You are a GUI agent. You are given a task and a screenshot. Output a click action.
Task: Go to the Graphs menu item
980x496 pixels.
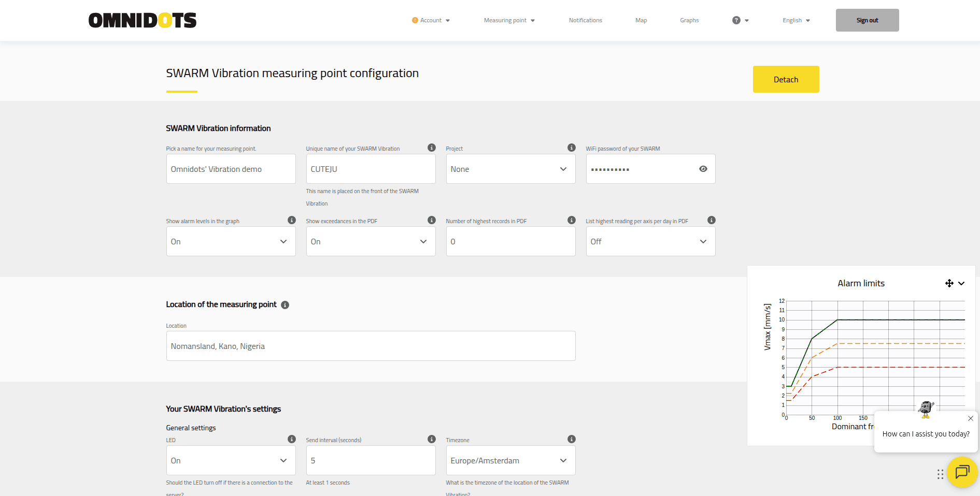click(x=689, y=20)
